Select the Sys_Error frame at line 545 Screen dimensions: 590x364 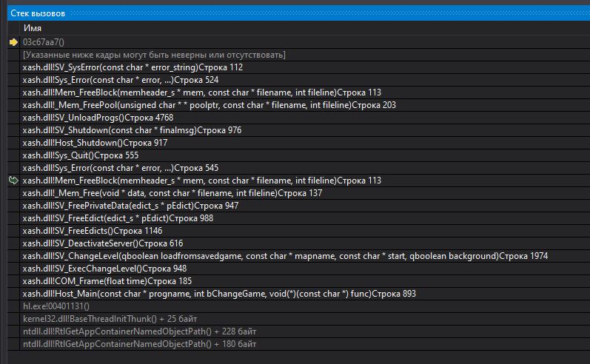pos(120,168)
